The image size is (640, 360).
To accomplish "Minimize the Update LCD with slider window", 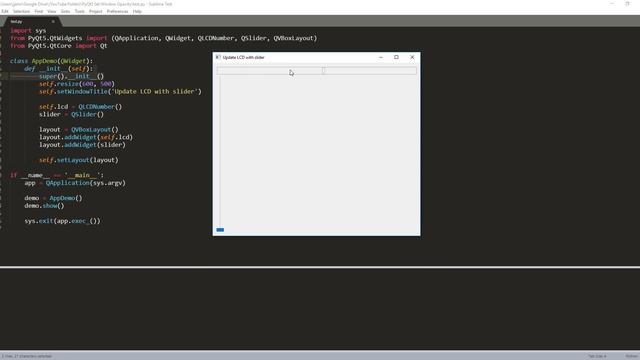I will (x=381, y=57).
